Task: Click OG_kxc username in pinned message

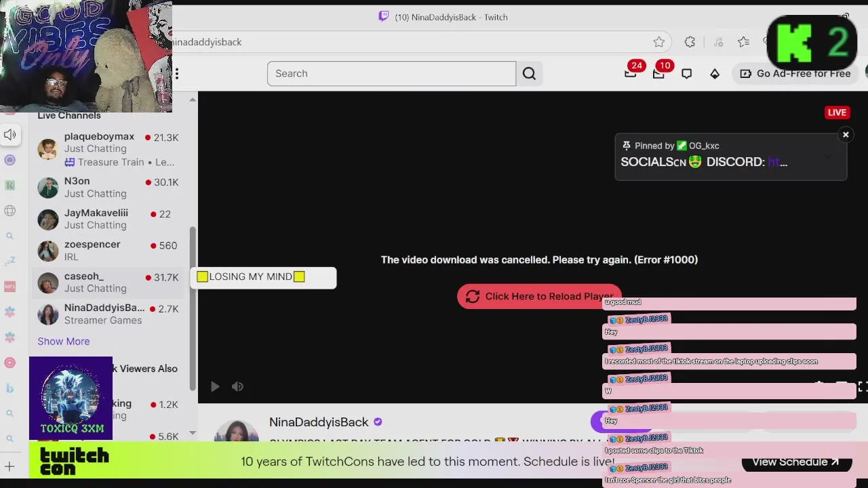Action: point(704,146)
